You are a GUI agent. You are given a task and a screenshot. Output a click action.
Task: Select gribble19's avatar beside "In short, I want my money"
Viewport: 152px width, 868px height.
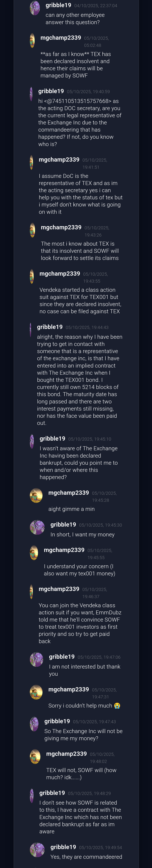[x=37, y=527]
